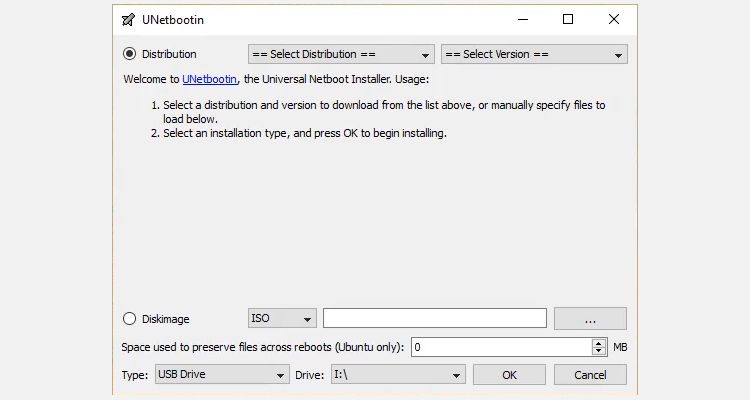
Task: Click the 'Space used to preserve files across reboots' label
Action: click(x=263, y=347)
